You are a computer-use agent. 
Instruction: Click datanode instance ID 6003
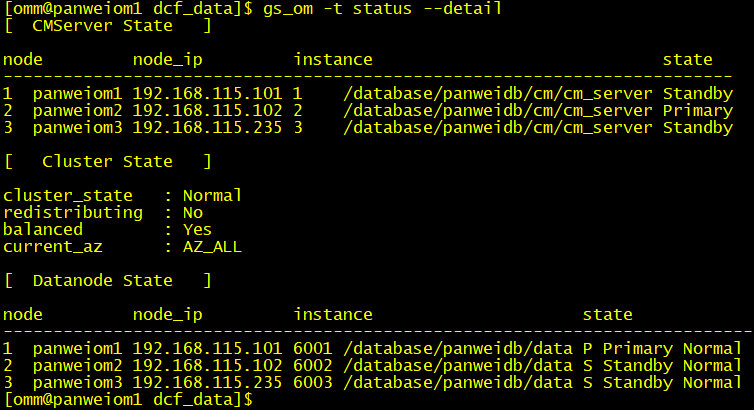click(312, 383)
